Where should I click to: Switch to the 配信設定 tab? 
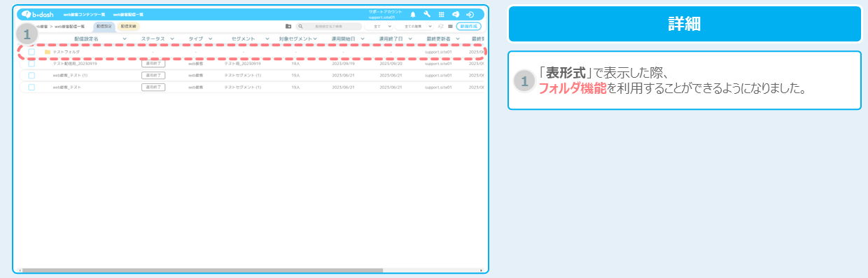click(x=104, y=26)
